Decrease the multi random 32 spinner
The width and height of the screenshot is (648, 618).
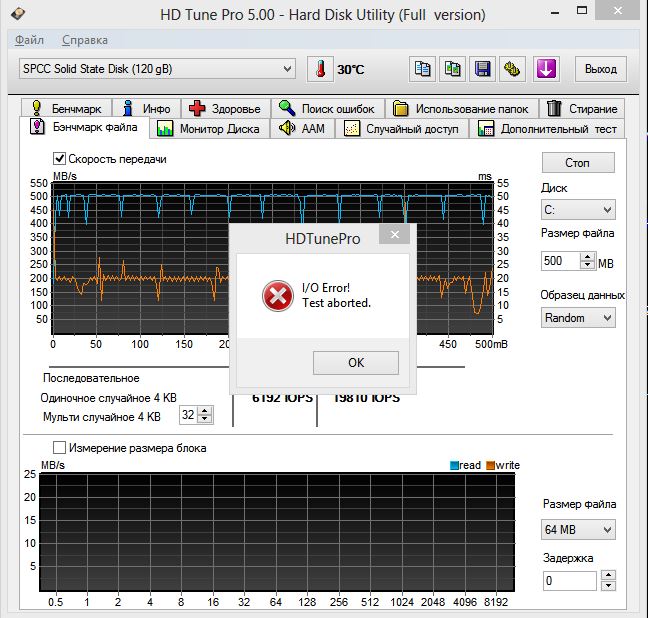coord(205,419)
